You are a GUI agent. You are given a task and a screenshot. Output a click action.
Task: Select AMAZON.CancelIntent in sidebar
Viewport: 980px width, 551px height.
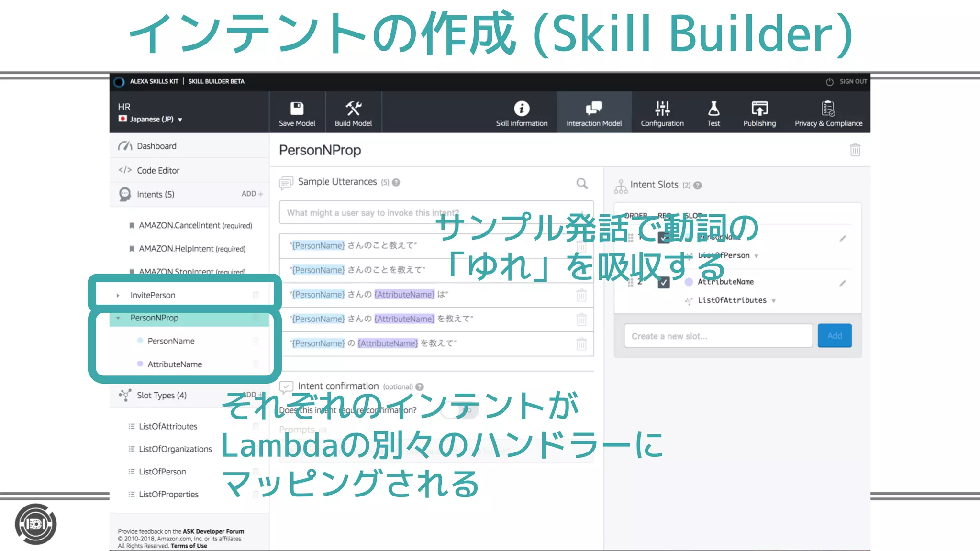click(195, 225)
